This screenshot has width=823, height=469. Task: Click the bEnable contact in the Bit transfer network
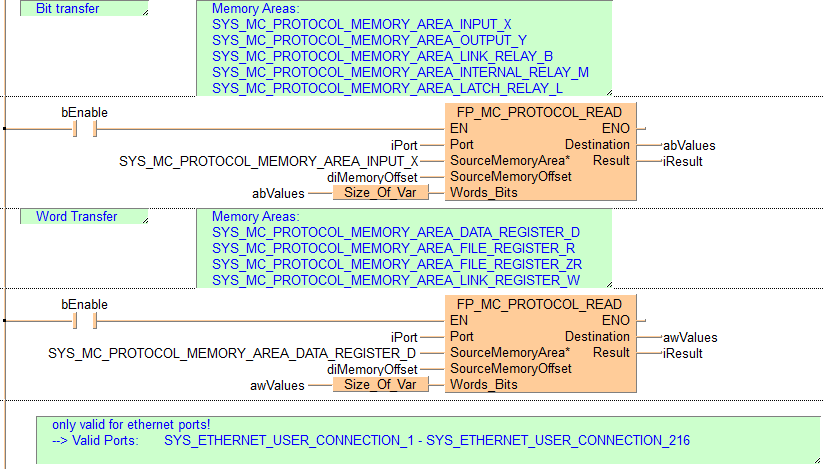84,129
